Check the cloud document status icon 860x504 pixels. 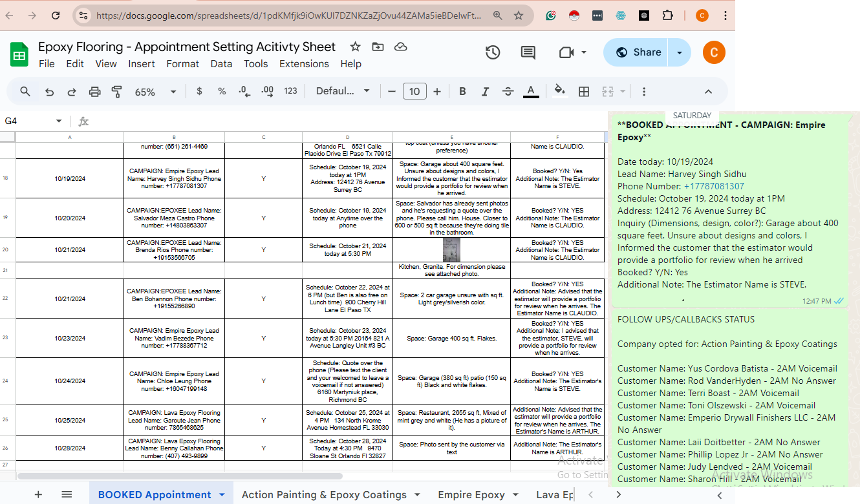(x=400, y=47)
